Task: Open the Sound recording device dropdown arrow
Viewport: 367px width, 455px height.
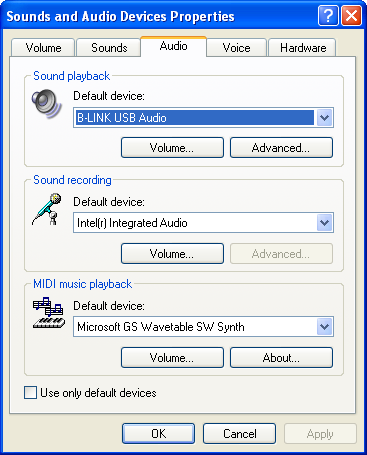Action: 324,223
